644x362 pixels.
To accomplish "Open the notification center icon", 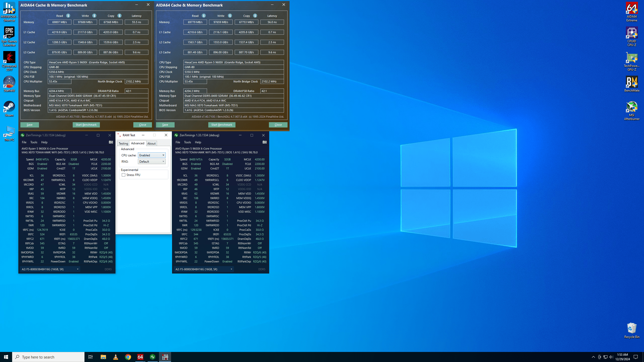I will (x=636, y=357).
